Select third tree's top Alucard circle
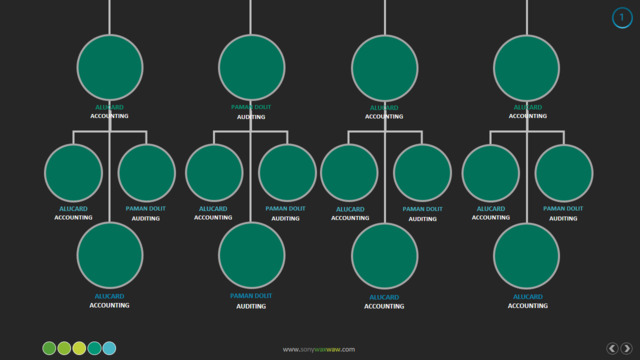This screenshot has width=640, height=360. point(384,68)
